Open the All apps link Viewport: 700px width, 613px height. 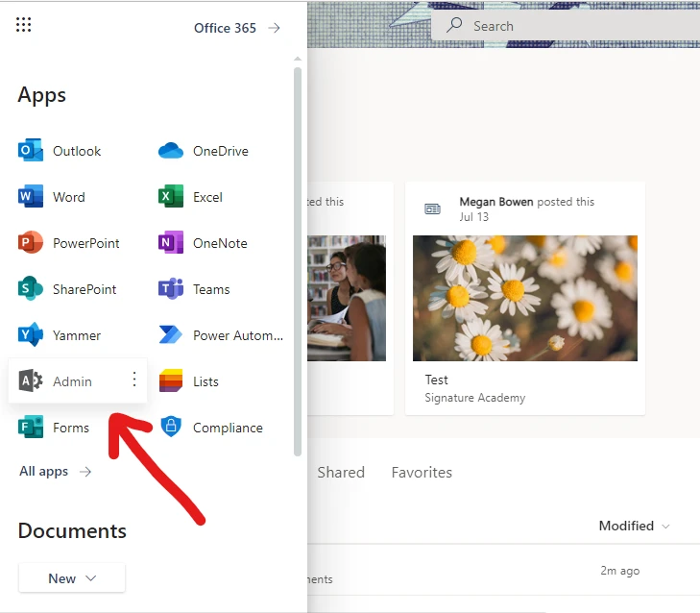(x=55, y=472)
